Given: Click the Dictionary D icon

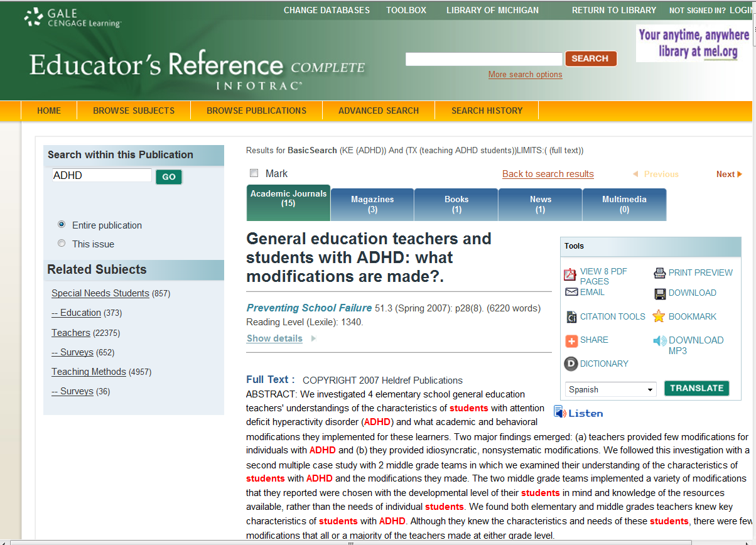Looking at the screenshot, I should point(571,364).
